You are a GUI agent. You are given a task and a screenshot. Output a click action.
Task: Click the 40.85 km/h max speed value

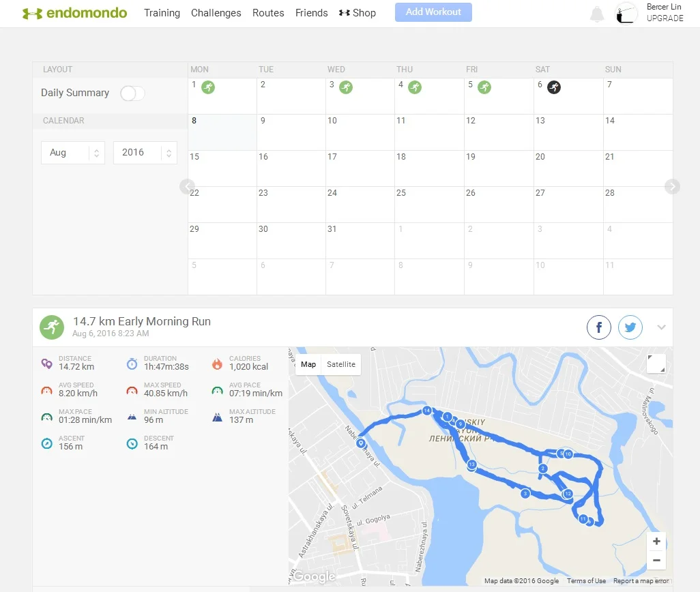pos(166,394)
